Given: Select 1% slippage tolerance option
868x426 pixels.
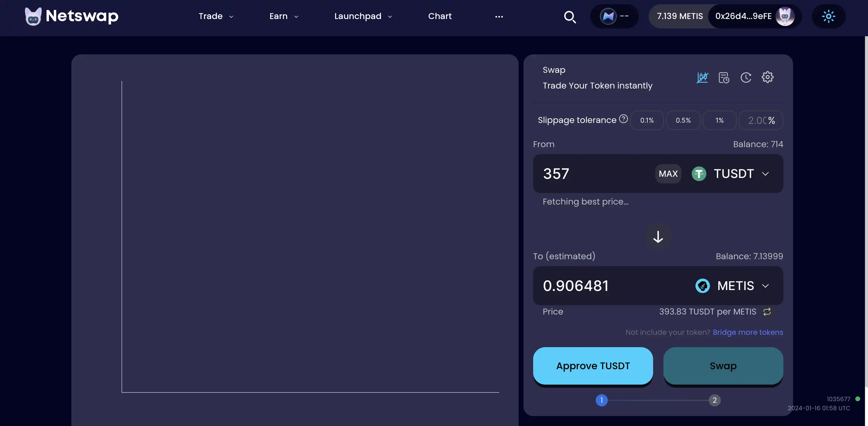Looking at the screenshot, I should pos(719,120).
